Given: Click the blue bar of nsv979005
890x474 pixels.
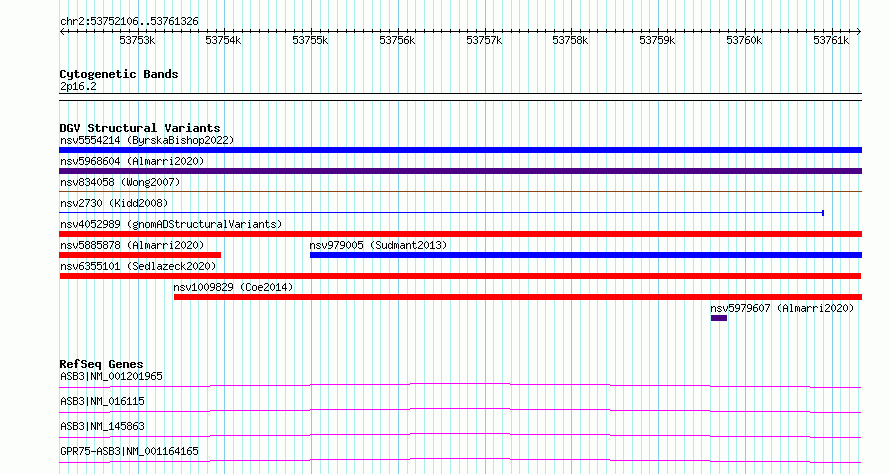Looking at the screenshot, I should [586, 255].
